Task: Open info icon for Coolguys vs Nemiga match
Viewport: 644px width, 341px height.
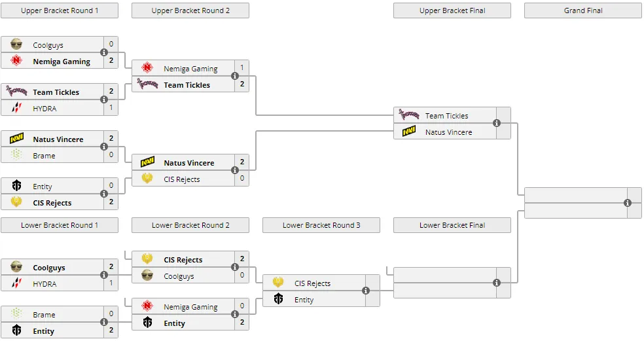Action: tap(104, 52)
